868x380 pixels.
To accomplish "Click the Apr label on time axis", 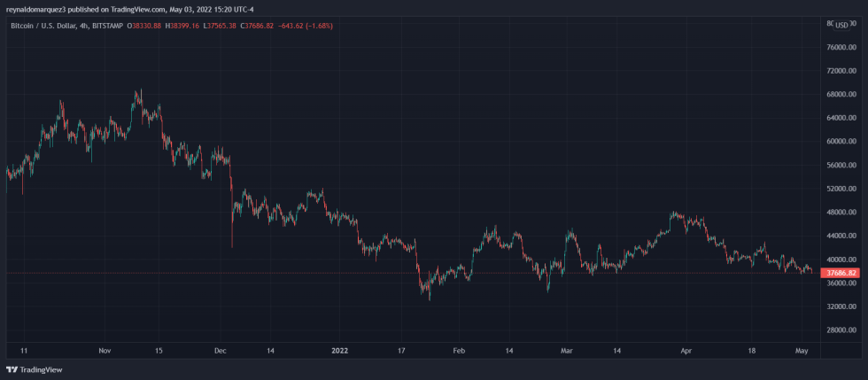I will tap(686, 351).
